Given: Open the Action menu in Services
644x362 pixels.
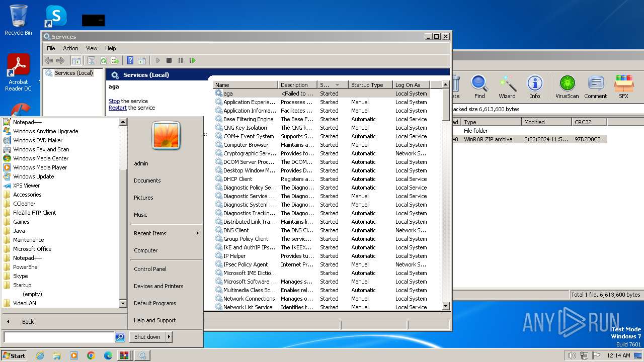Looking at the screenshot, I should 70,48.
